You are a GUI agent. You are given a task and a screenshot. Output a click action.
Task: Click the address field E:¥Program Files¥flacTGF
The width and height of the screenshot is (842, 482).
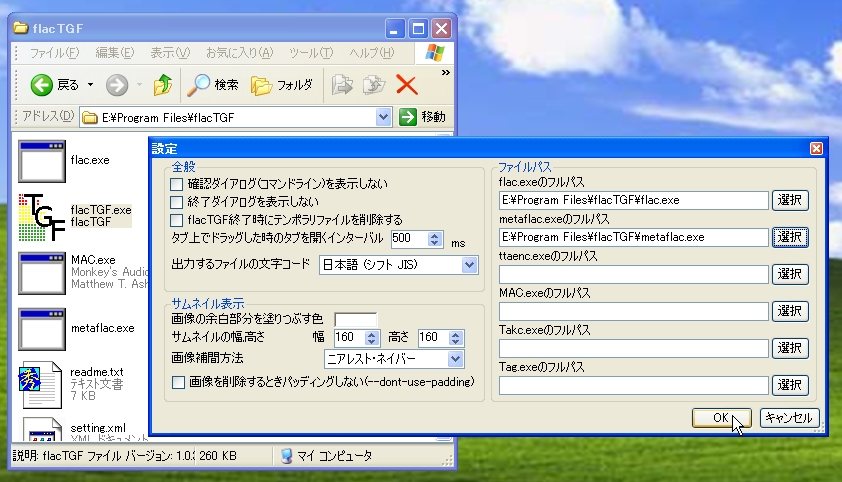pyautogui.click(x=236, y=117)
